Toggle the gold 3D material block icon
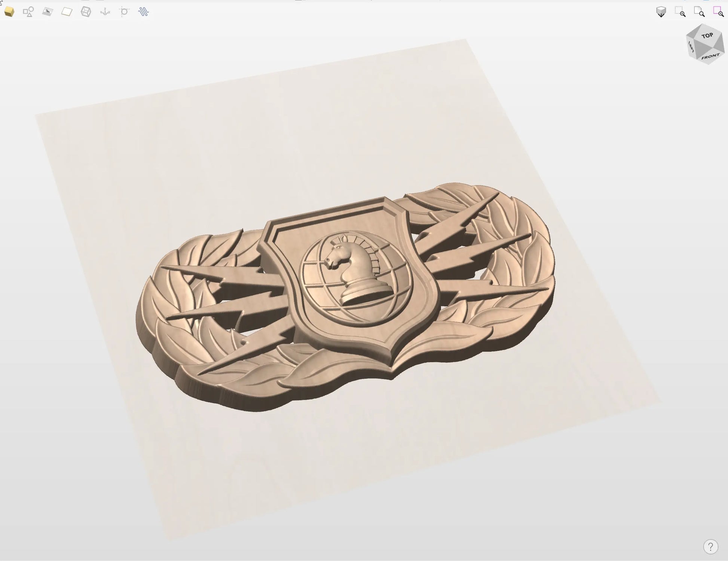 (x=9, y=12)
